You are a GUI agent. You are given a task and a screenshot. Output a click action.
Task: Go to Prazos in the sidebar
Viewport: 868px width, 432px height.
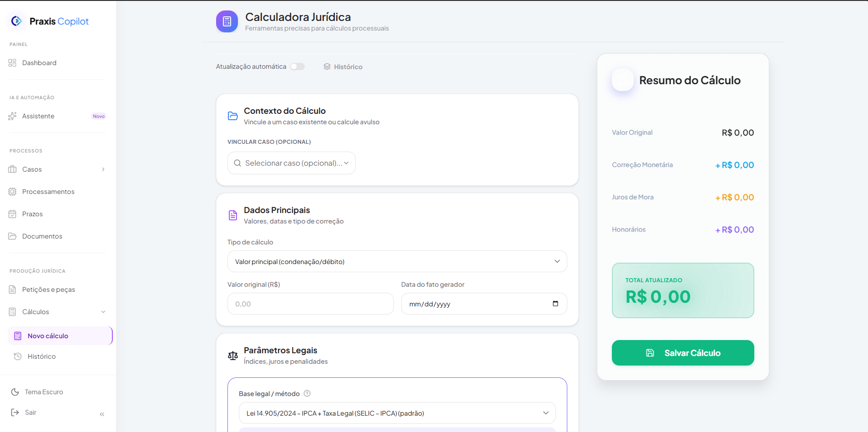click(x=32, y=214)
